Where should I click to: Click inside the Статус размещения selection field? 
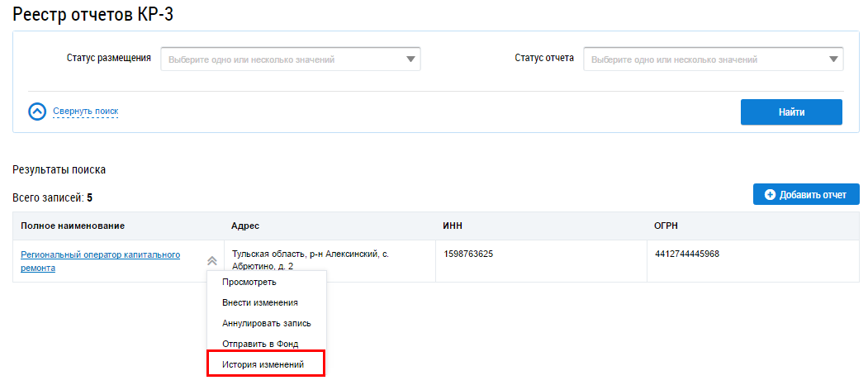tap(281, 59)
